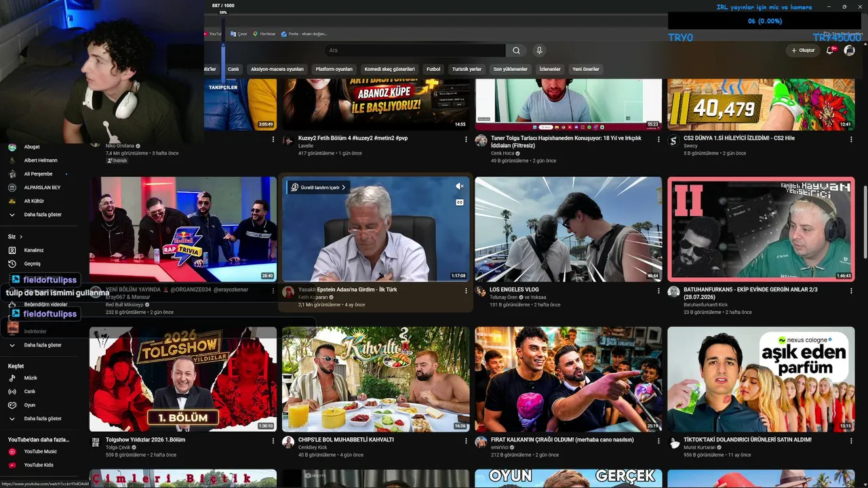The image size is (868, 488).
Task: Select the Turistik yerler chip
Action: click(x=467, y=69)
